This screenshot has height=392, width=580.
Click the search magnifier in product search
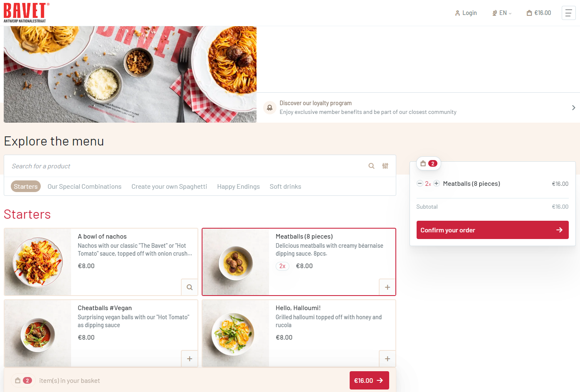[372, 166]
